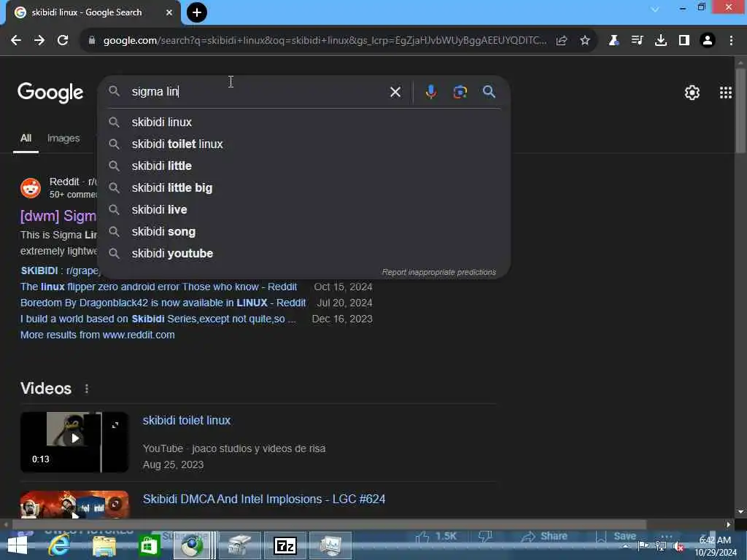This screenshot has height=560, width=747.
Task: Select the 'skibidi live' suggestion
Action: tap(304, 210)
